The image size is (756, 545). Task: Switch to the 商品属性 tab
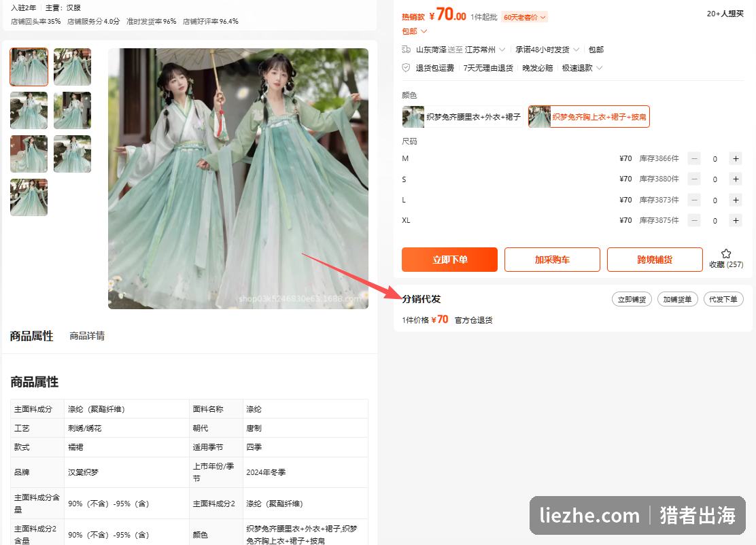tap(32, 336)
